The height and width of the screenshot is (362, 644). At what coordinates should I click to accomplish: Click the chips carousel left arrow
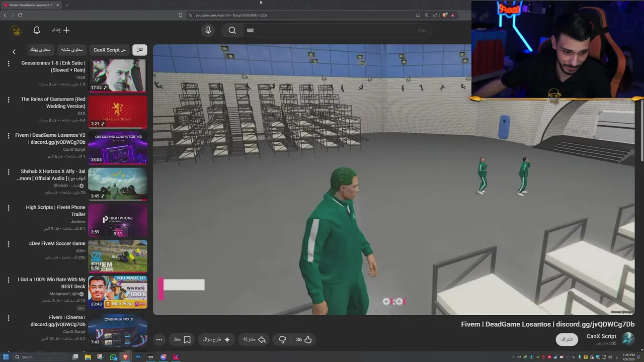[14, 51]
